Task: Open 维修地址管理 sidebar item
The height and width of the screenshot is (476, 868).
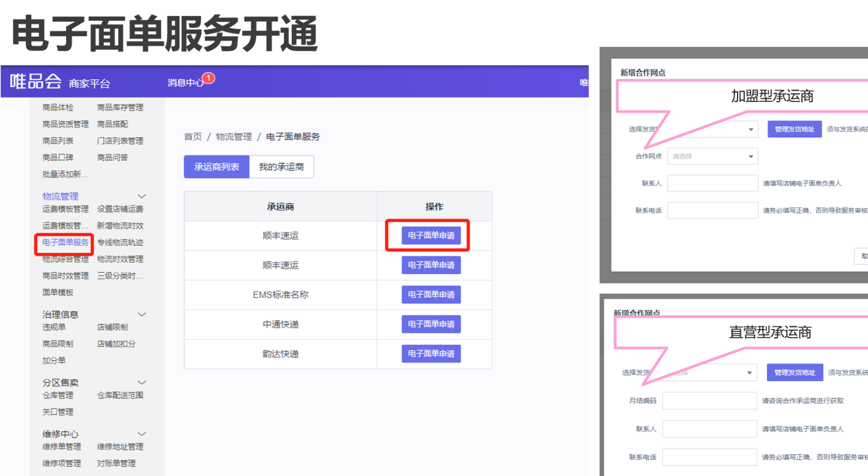Action: 120,447
